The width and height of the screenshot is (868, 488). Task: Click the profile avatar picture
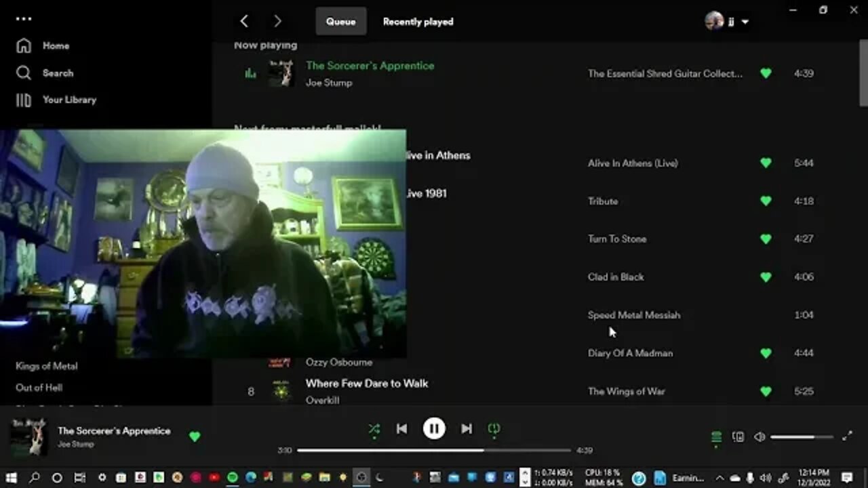(714, 22)
